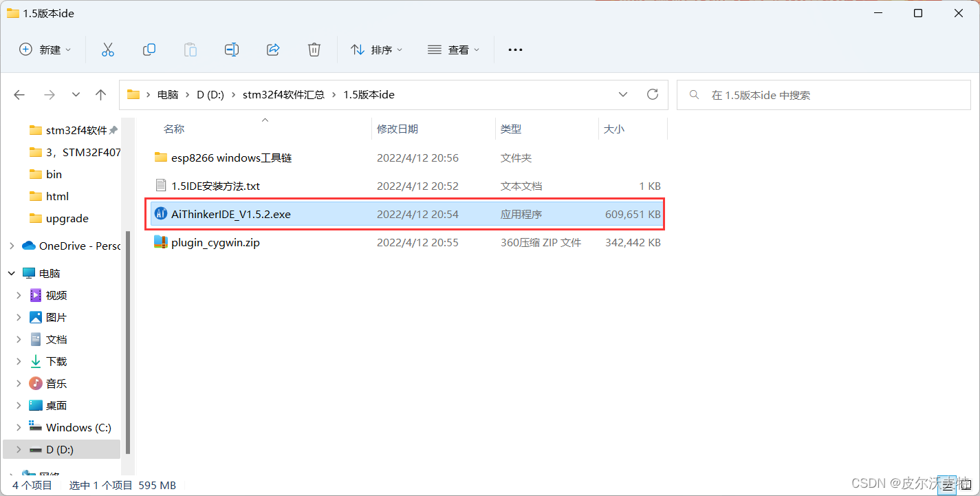Open the upgrade folder in the sidebar
980x496 pixels.
coord(67,218)
